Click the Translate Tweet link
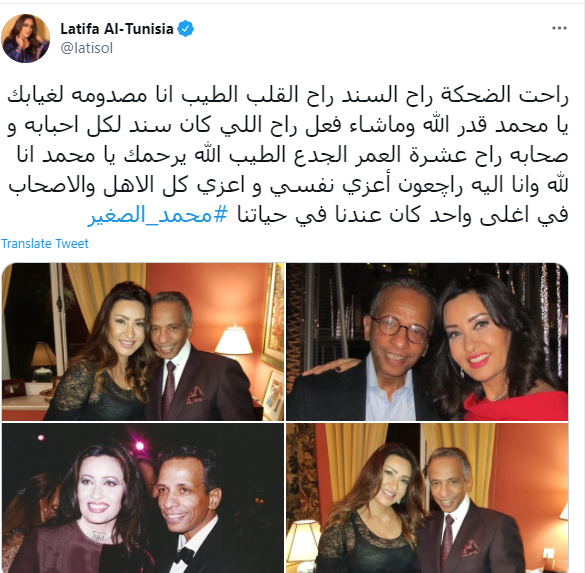The height and width of the screenshot is (573, 585). (x=45, y=244)
